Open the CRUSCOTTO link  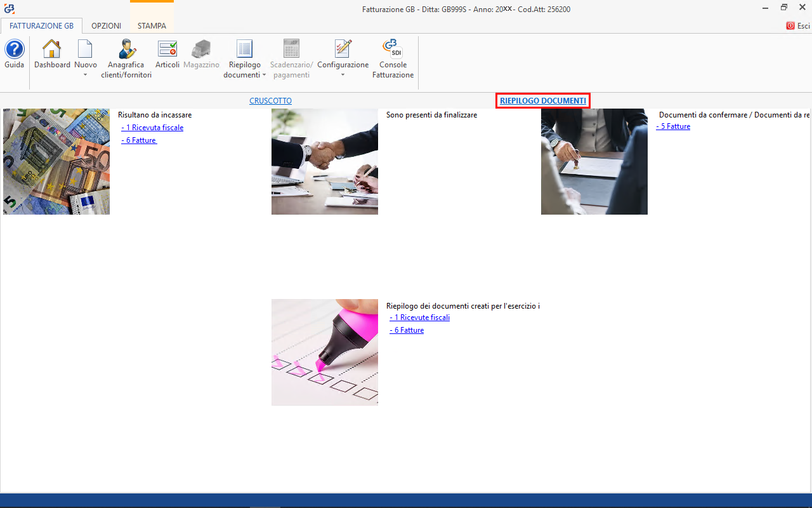270,100
